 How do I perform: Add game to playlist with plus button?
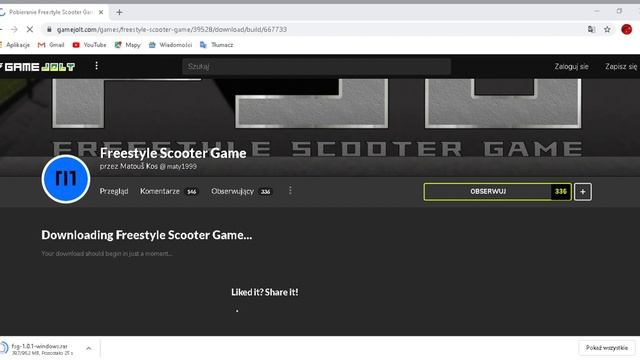[583, 192]
